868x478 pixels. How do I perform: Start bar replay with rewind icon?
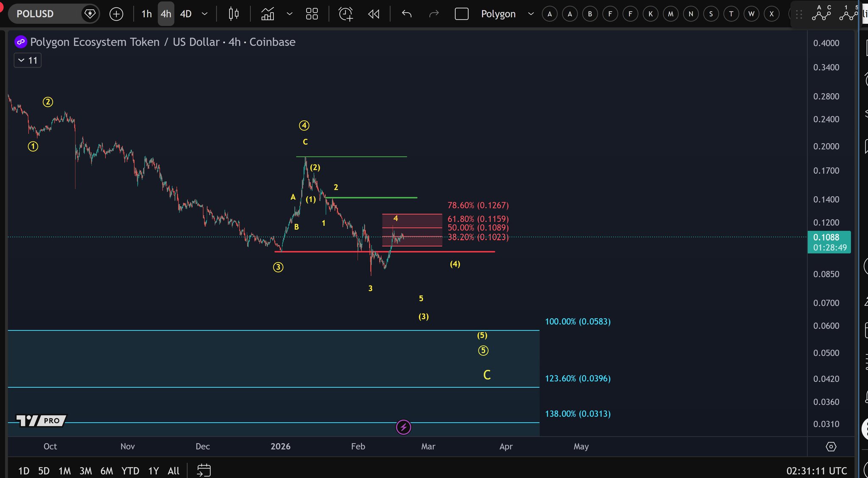tap(374, 14)
